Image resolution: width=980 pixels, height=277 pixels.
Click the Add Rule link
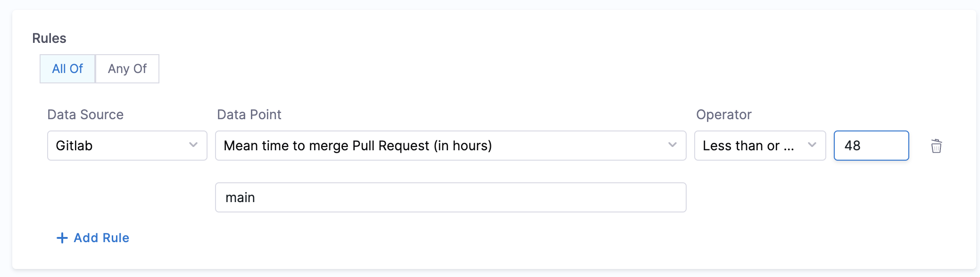(x=93, y=238)
